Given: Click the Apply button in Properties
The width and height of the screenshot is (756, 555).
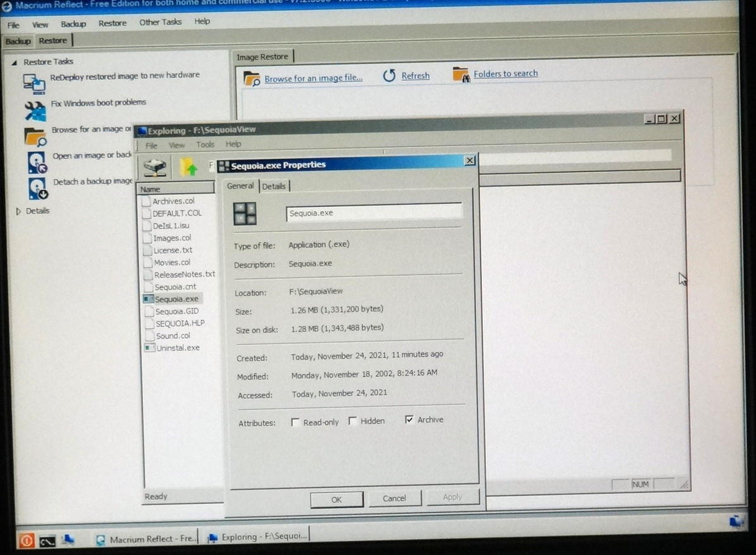Looking at the screenshot, I should tap(452, 497).
